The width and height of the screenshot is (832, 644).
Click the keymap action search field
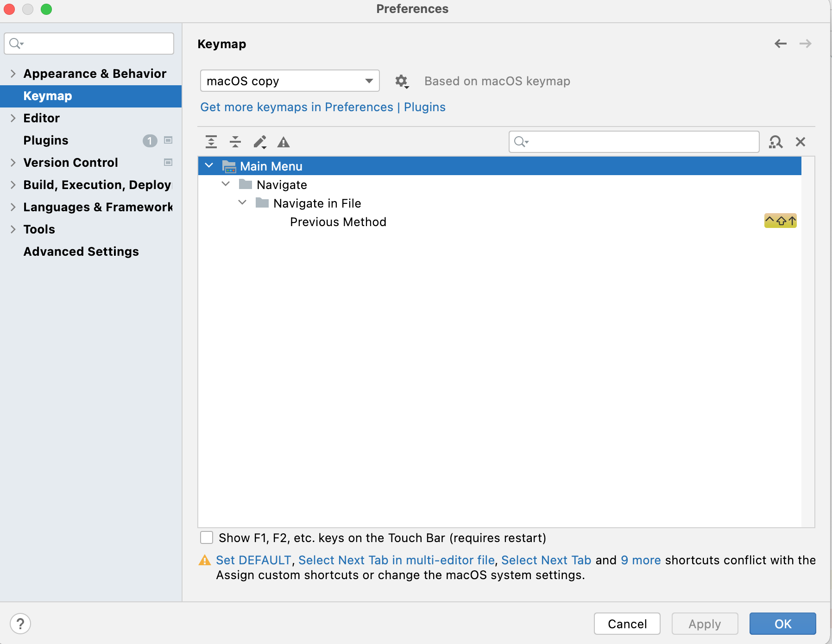point(639,142)
